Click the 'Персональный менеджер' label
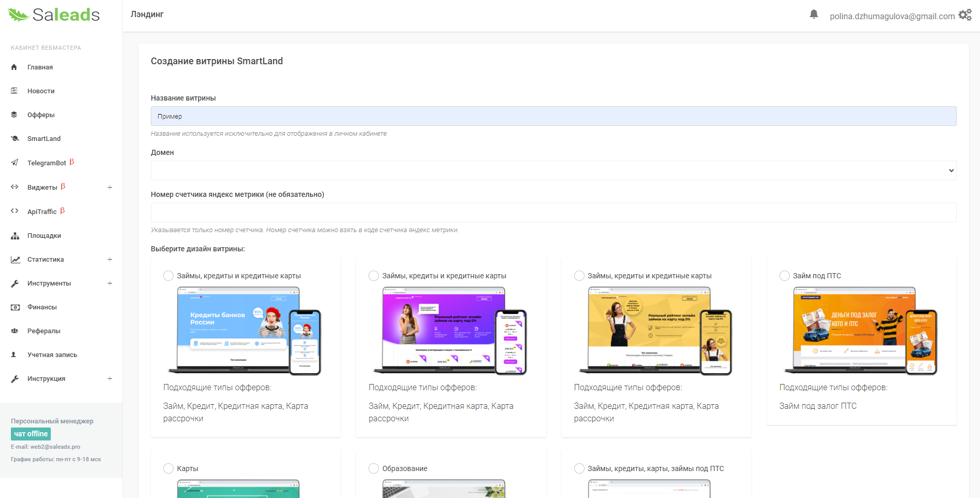Image resolution: width=980 pixels, height=498 pixels. click(x=52, y=421)
